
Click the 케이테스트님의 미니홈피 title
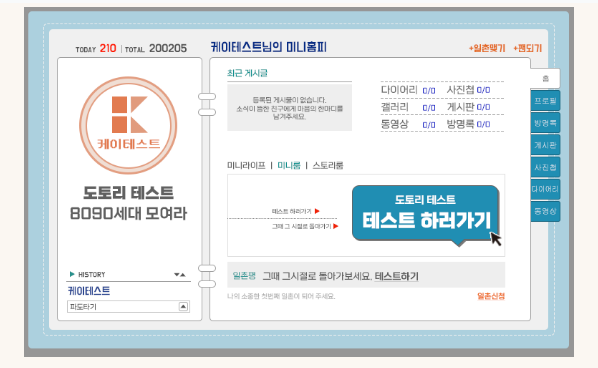tap(268, 47)
